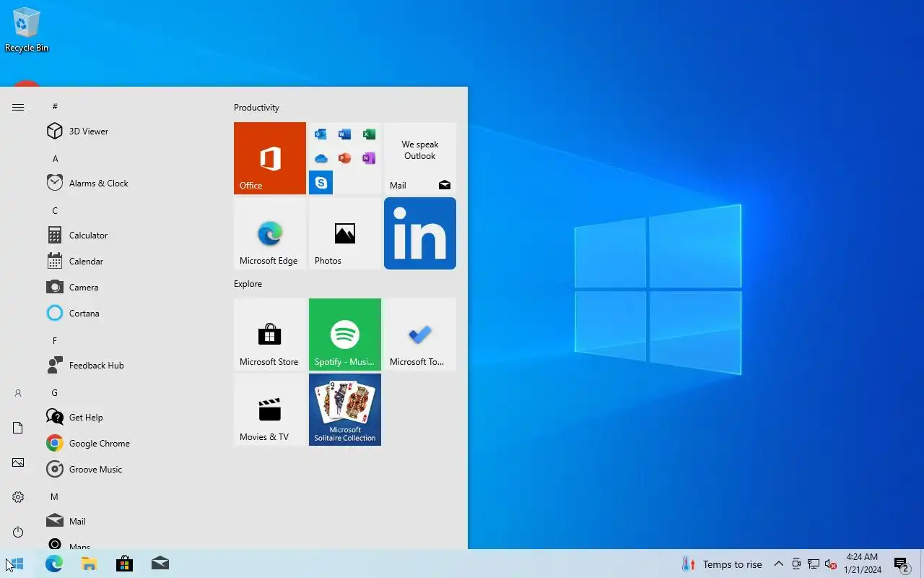Open the clock showing 4:24 AM

coord(863,564)
